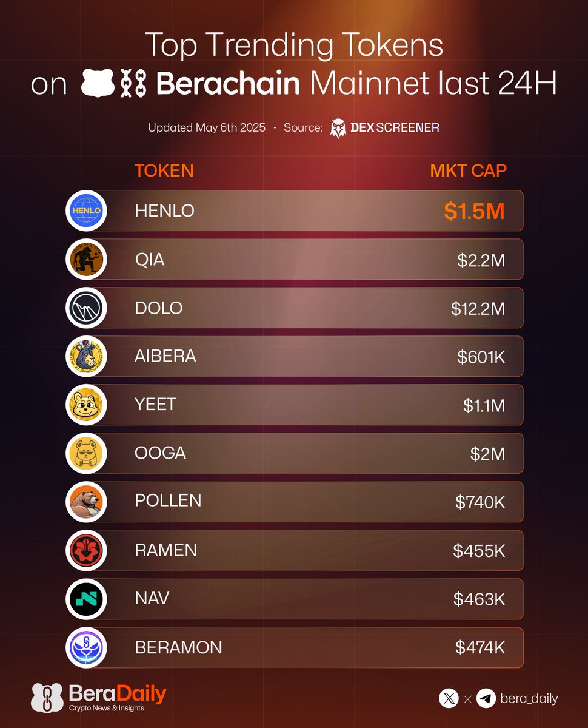Open the X social icon
Screen dimensions: 588x728
point(449,699)
